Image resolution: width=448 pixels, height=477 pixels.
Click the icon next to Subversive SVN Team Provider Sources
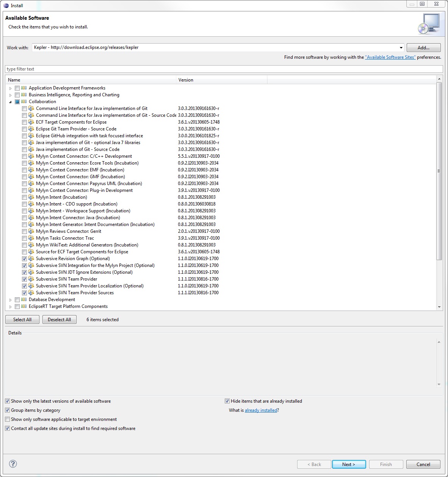click(31, 293)
